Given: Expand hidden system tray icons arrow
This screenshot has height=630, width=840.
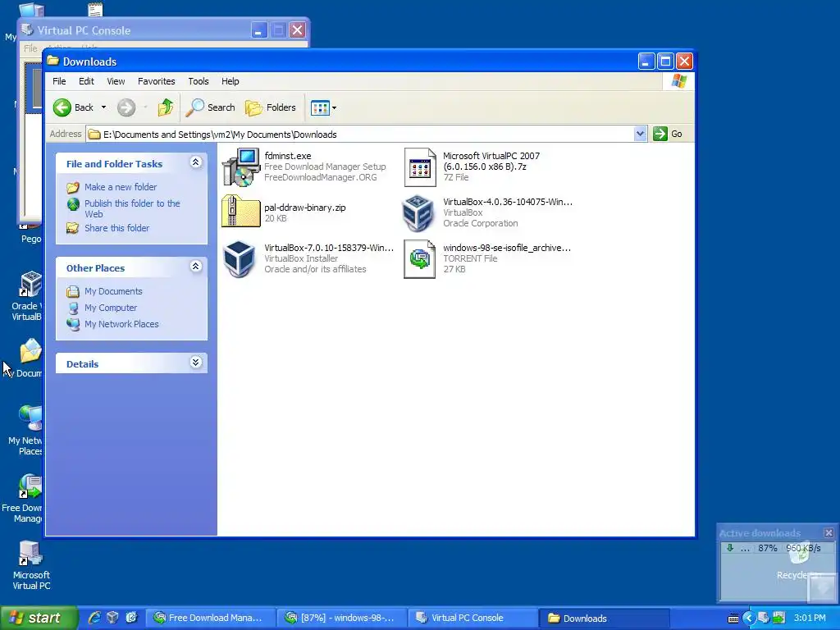Looking at the screenshot, I should tap(749, 619).
